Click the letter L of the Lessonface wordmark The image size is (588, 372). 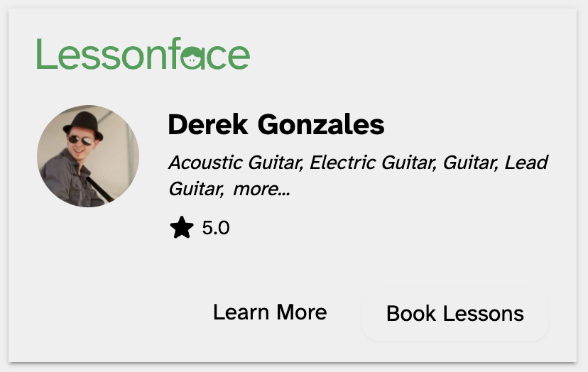click(45, 55)
